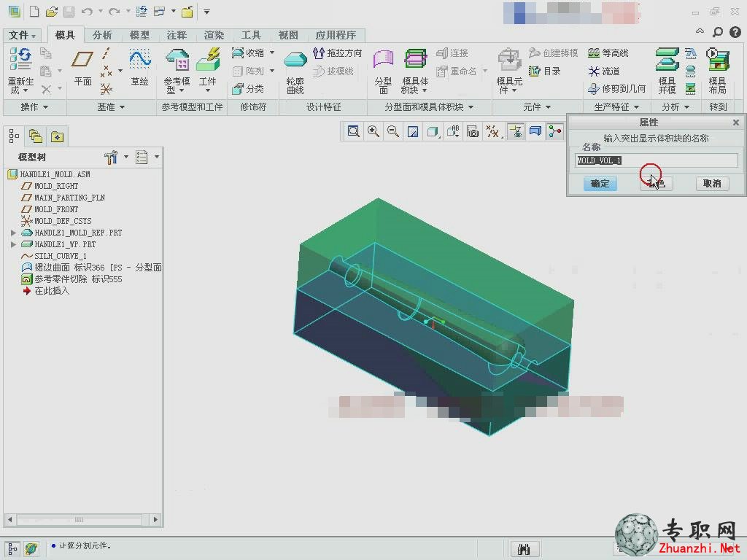The width and height of the screenshot is (747, 560).
Task: Click the refit zoom icon in graphics toolbar
Action: 354,131
